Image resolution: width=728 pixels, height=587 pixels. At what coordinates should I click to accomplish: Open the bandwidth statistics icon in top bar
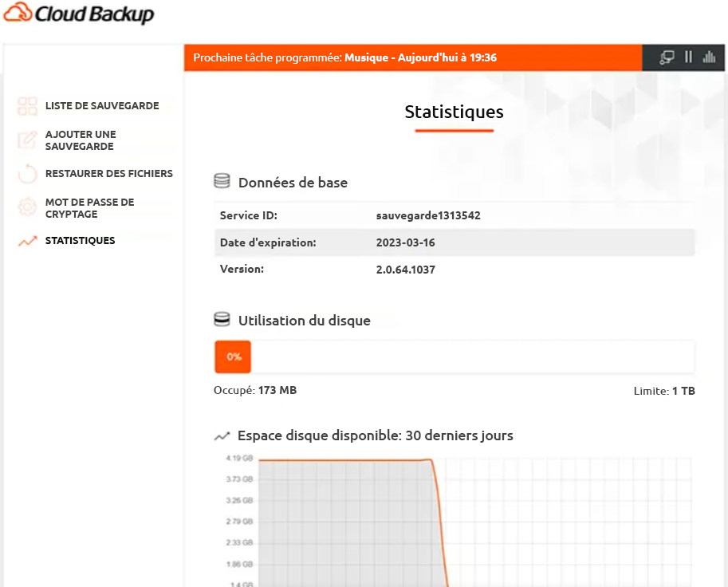point(708,57)
